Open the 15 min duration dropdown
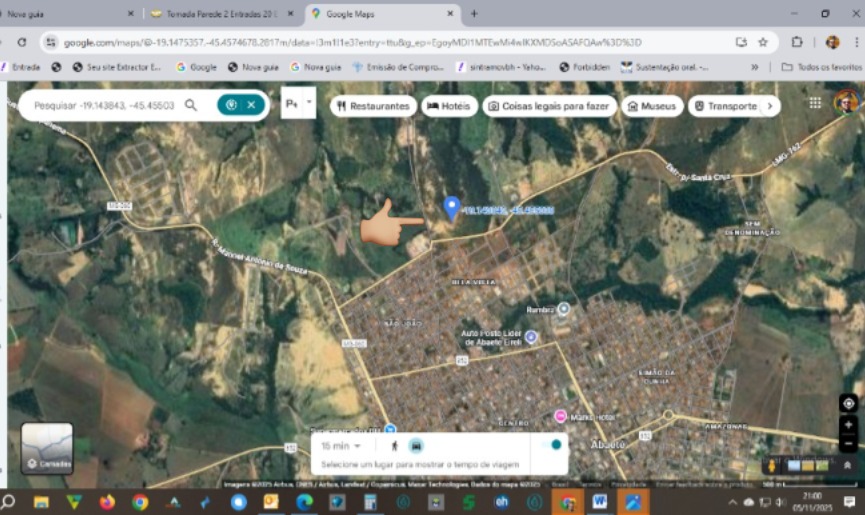 (x=341, y=446)
